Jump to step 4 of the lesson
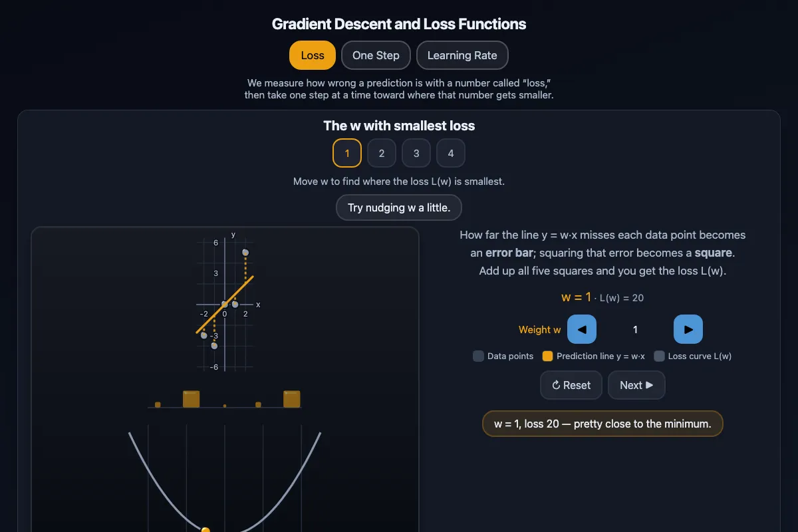 451,153
